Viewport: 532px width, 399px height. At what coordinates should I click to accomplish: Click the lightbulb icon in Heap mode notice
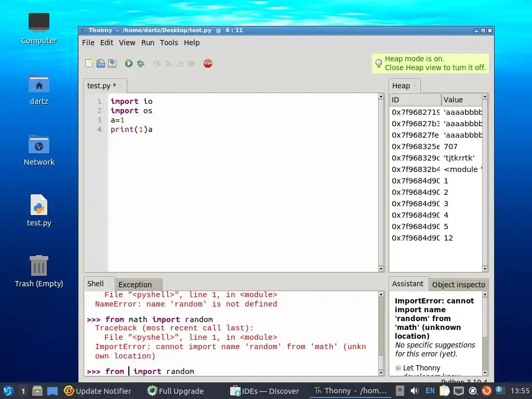pyautogui.click(x=379, y=63)
